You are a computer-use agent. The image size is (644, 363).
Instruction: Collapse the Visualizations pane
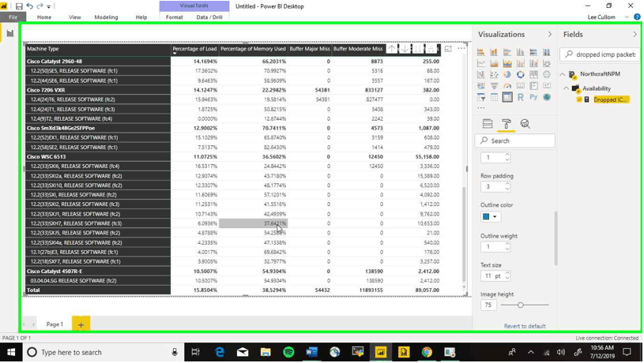(550, 35)
